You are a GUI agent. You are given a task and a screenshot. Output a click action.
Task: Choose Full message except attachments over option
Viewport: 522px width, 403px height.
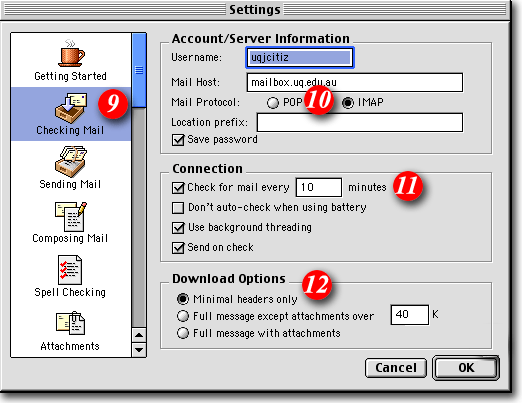(183, 316)
